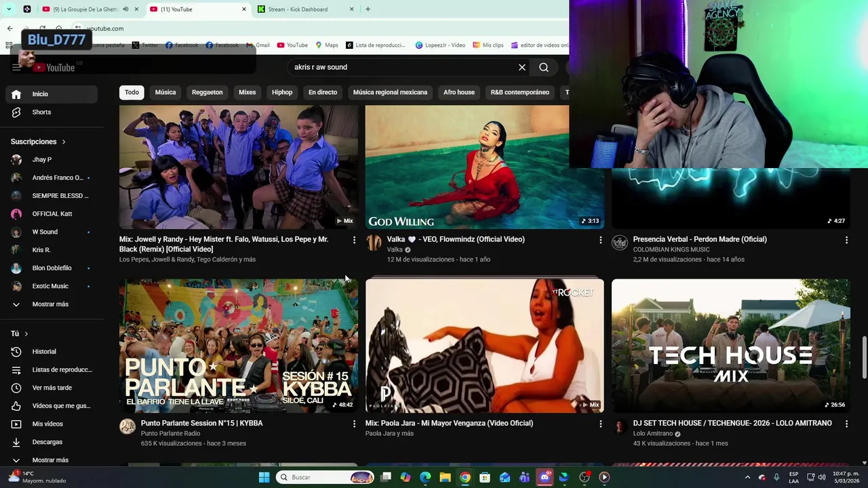The image size is (868, 488).
Task: Open Valka VEO, Flowmindz video title
Action: coord(456,239)
